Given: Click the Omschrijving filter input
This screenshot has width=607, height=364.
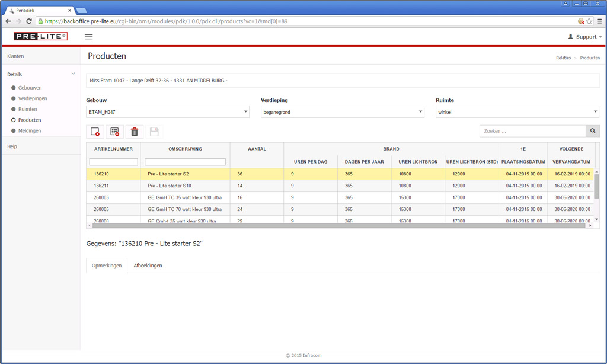Looking at the screenshot, I should (x=185, y=162).
